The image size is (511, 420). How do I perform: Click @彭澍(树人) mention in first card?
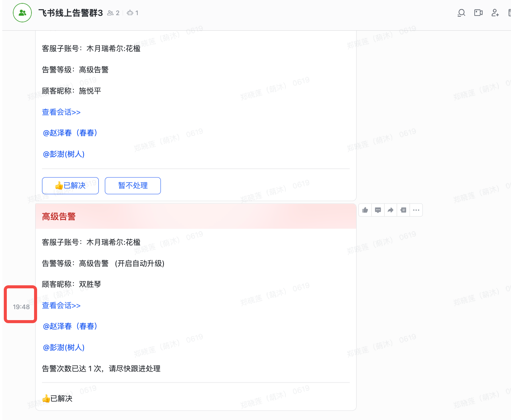[64, 154]
